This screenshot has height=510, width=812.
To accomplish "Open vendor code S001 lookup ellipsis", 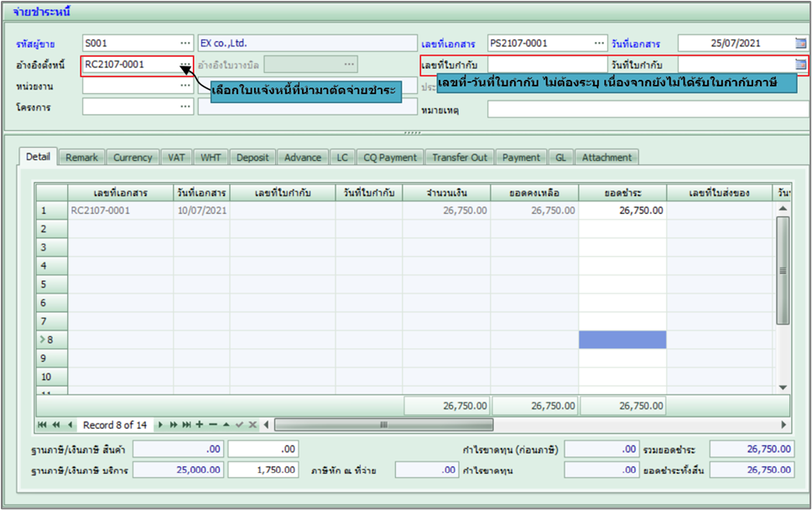I will coord(185,44).
